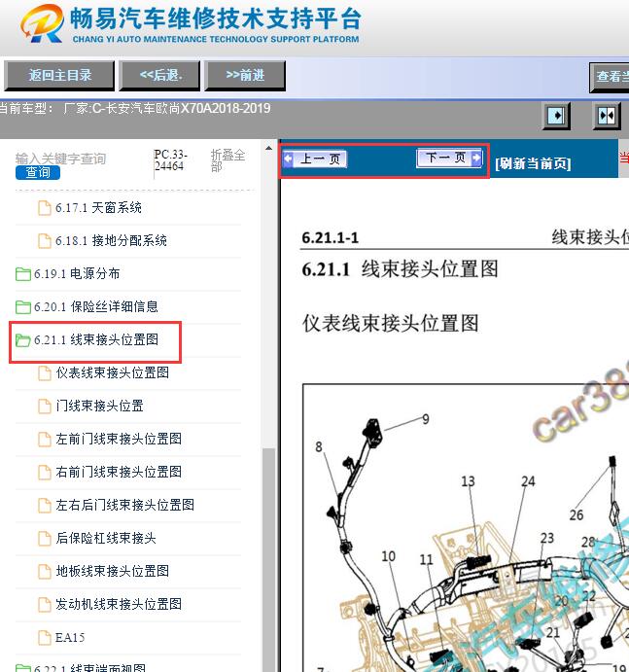
Task: Open 左右后门线束接头位置图 page
Action: coord(124,505)
